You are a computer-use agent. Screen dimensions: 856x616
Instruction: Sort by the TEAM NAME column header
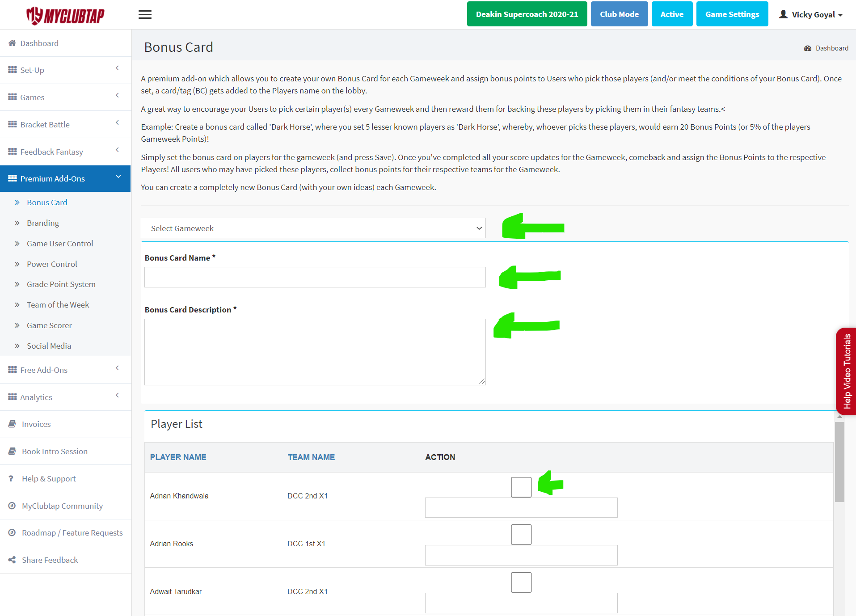(311, 457)
